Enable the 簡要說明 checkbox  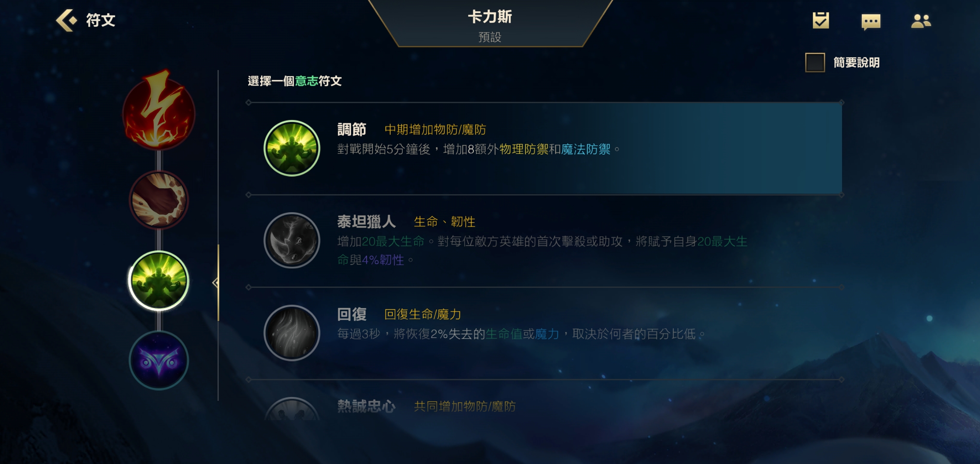(x=815, y=63)
